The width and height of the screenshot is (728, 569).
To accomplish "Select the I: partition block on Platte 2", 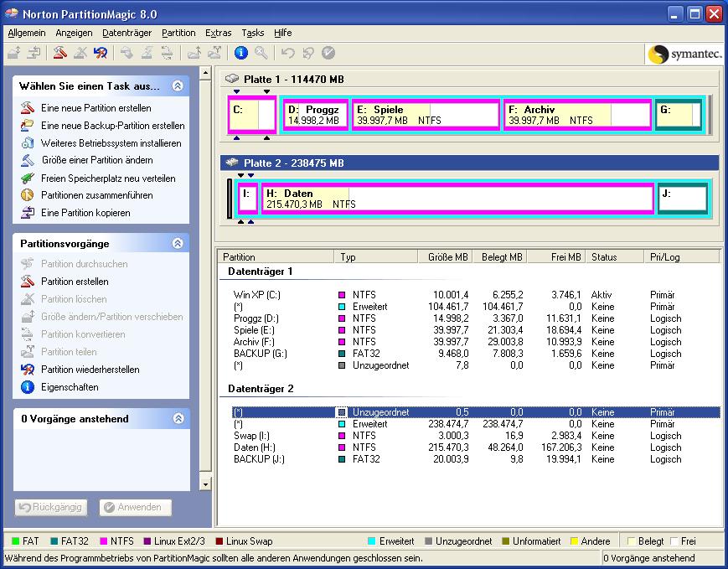I will click(248, 199).
